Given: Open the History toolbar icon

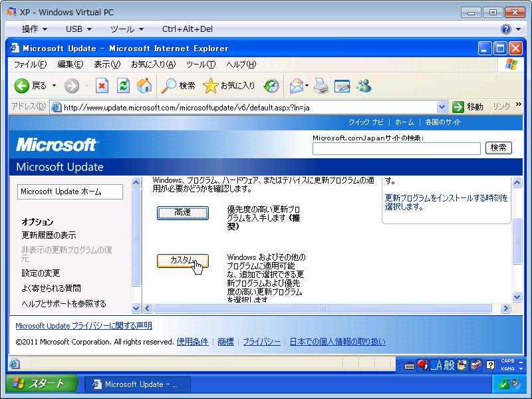Looking at the screenshot, I should click(271, 86).
